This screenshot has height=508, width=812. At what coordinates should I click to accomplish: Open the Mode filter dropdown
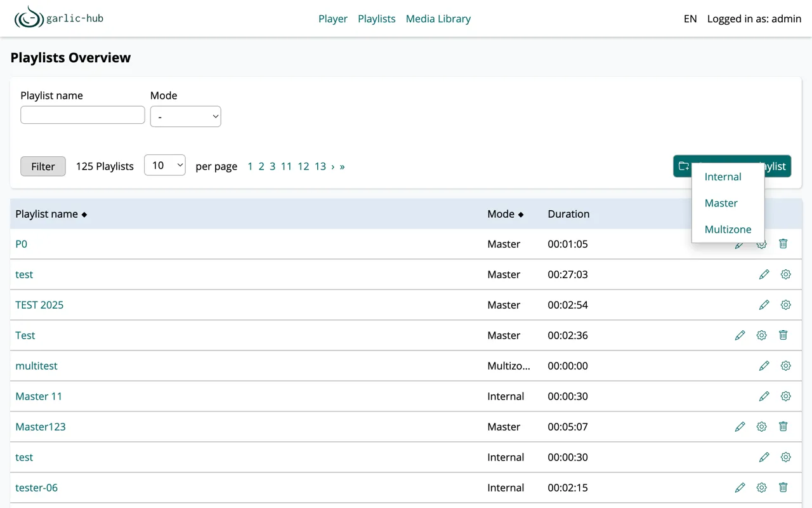point(185,116)
